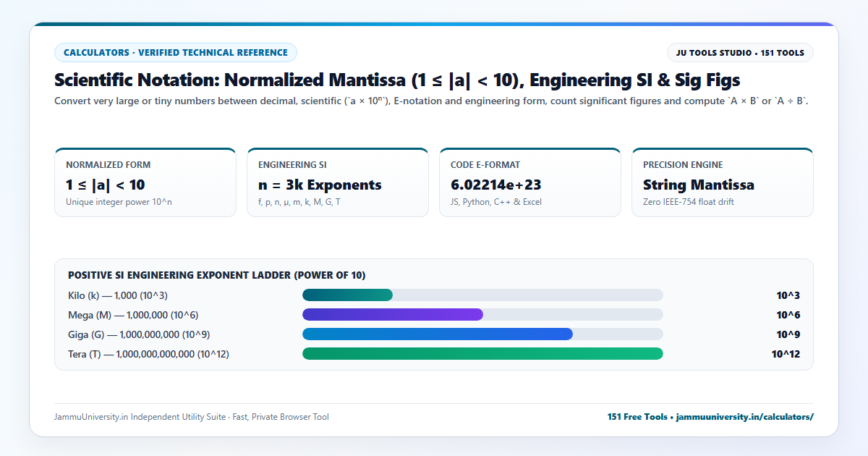Screen dimensions: 868x456
Task: Click the '6.02214e+23' value
Action: click(495, 185)
